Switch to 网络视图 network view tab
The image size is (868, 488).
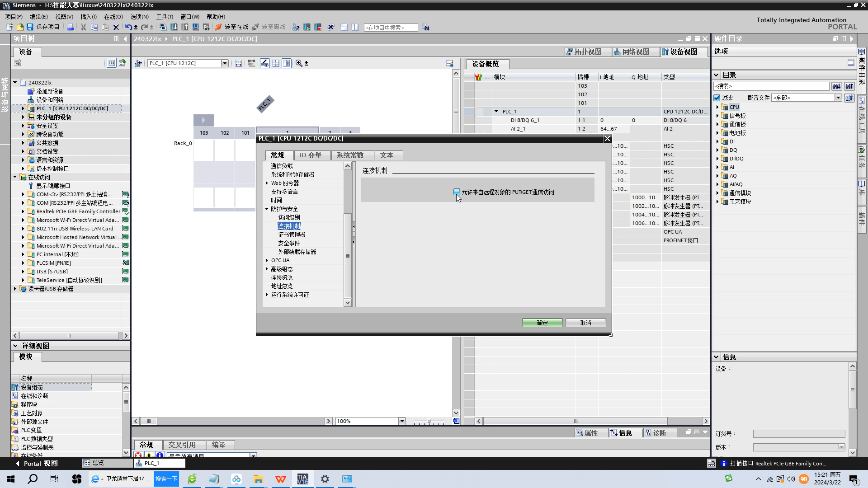[x=636, y=52]
